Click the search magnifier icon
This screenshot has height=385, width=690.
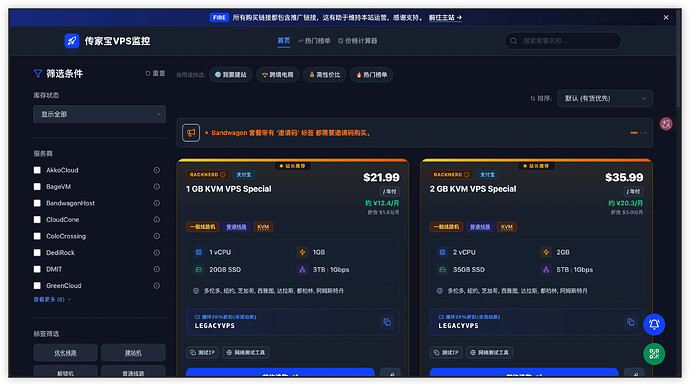[x=514, y=41]
